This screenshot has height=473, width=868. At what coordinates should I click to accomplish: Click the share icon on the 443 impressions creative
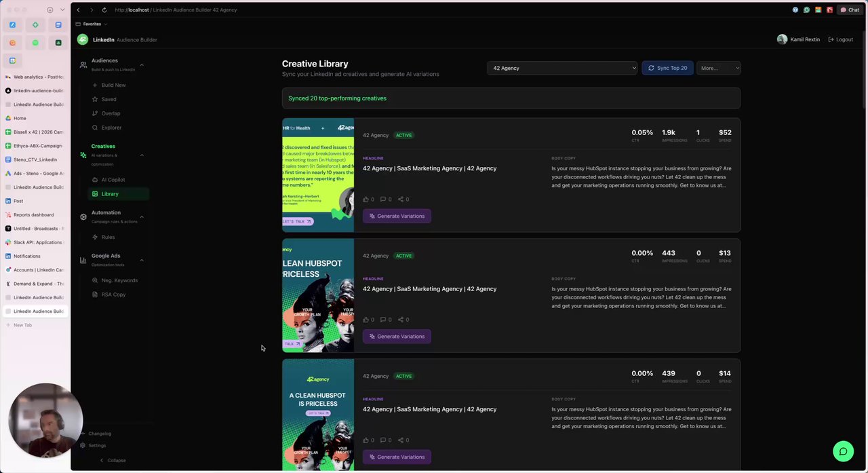click(x=401, y=320)
